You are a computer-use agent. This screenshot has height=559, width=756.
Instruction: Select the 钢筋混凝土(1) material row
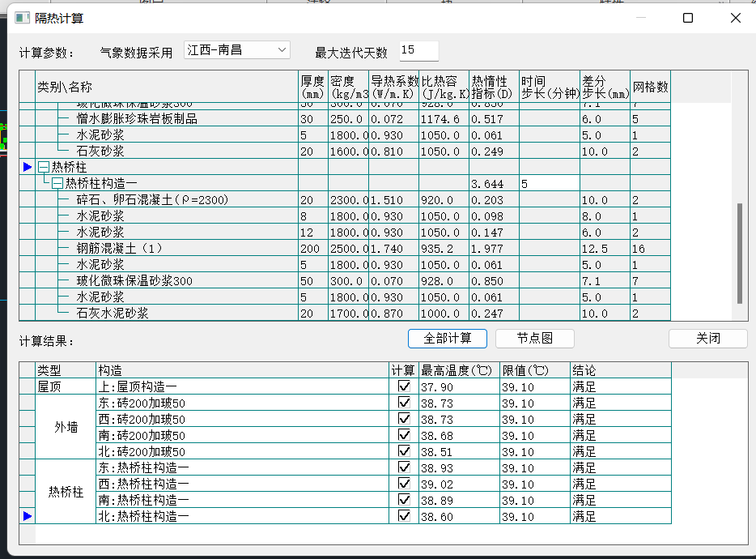(120, 248)
